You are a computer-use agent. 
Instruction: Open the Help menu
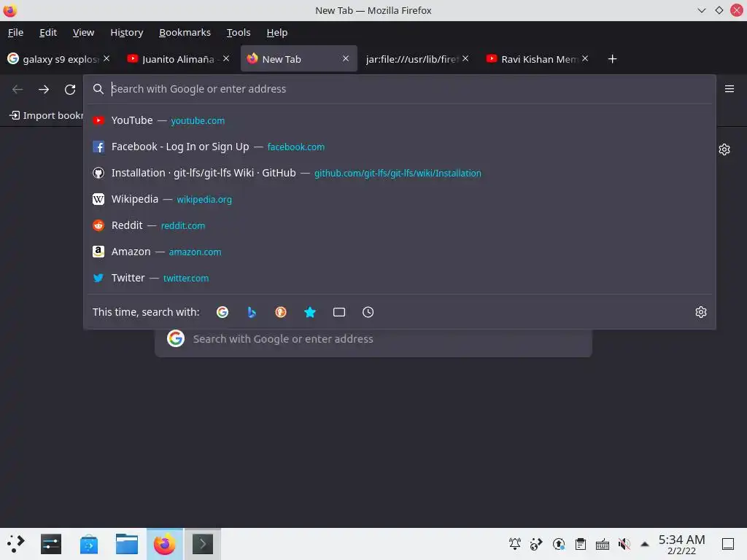click(276, 32)
